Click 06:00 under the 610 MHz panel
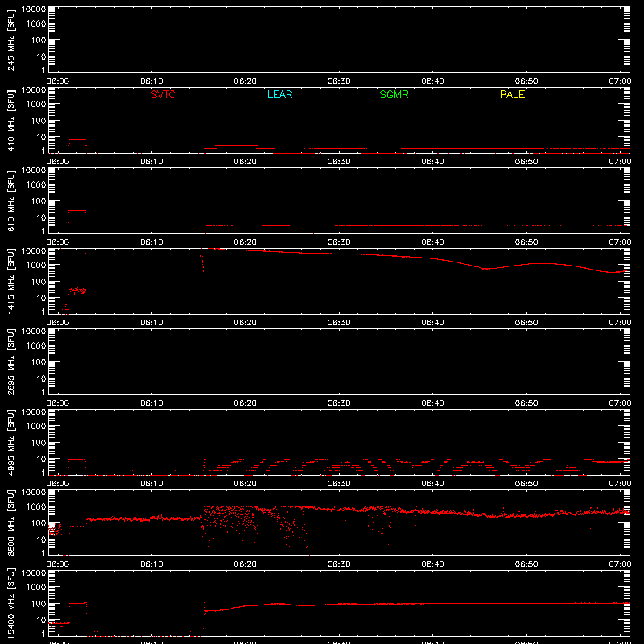644x644 pixels. [58, 242]
